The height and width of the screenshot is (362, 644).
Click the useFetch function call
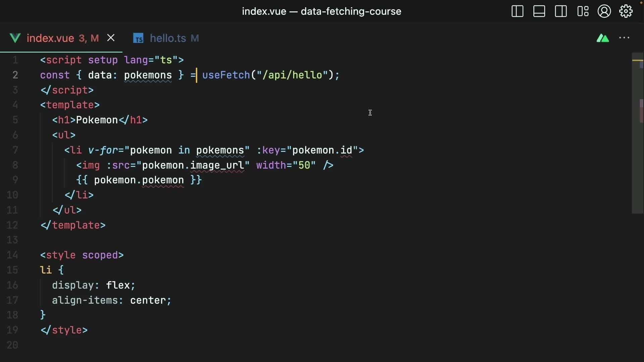point(226,75)
